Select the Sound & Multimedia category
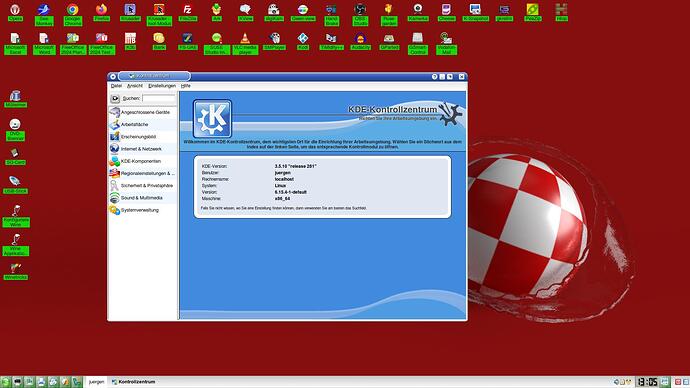This screenshot has height=388, width=690. pyautogui.click(x=143, y=198)
